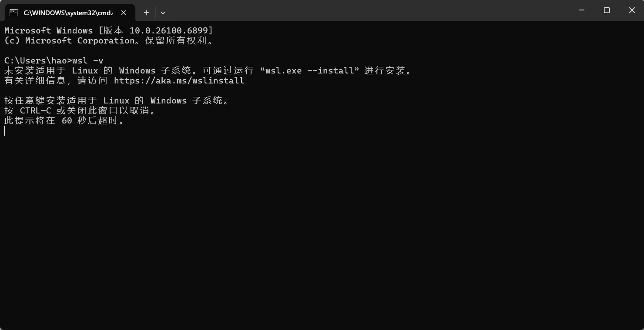Click the 60 seconds timeout number

tap(67, 120)
